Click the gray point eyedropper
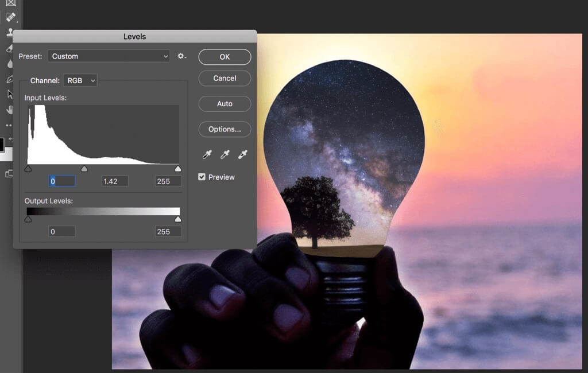 click(x=225, y=154)
